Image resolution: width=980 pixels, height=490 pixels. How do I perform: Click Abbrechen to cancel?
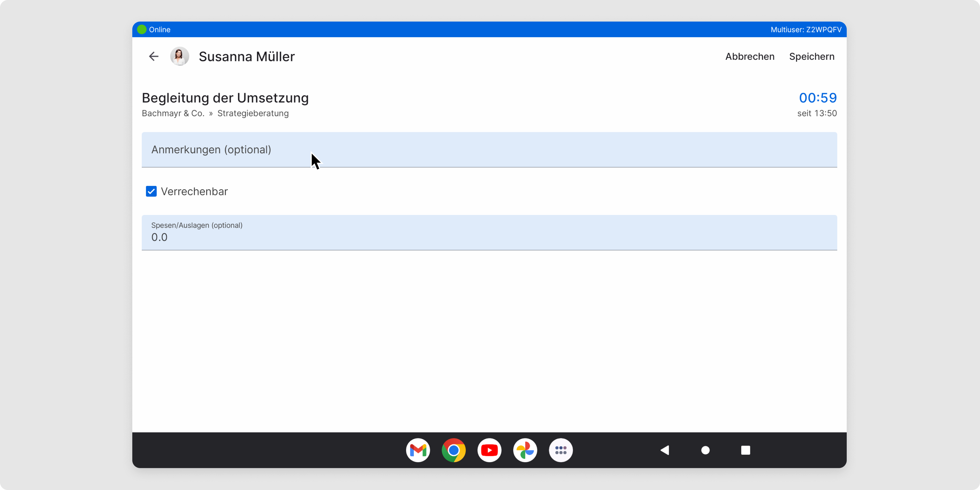click(x=749, y=56)
